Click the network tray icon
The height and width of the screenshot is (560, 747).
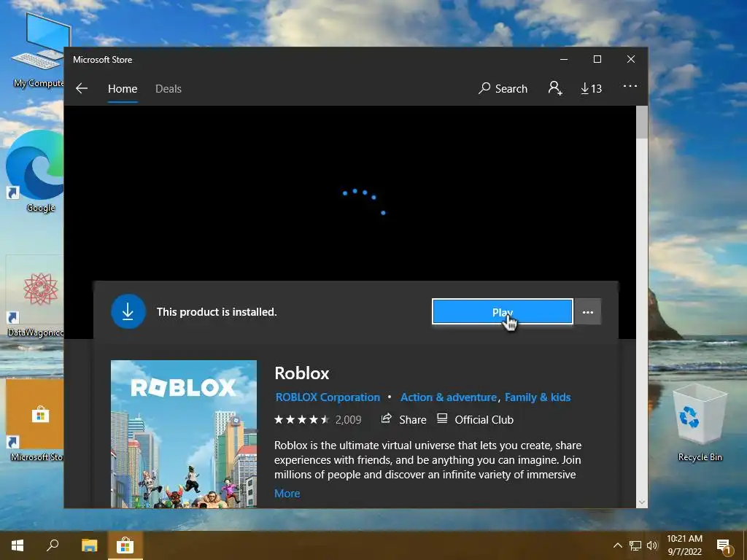(635, 545)
